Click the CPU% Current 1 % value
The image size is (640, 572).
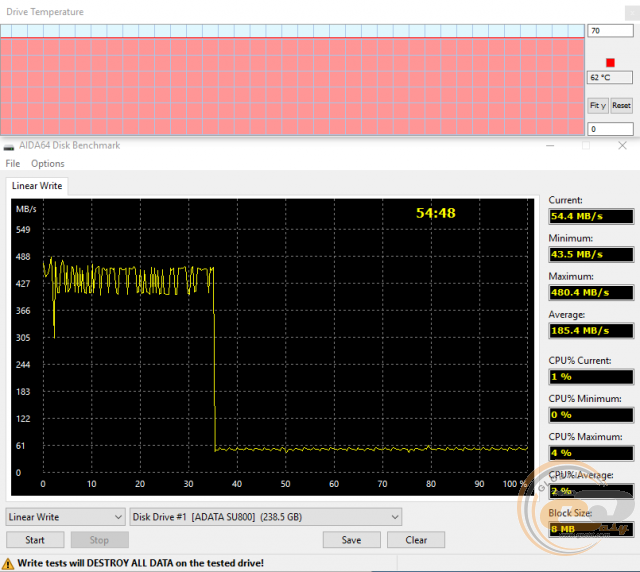[591, 376]
